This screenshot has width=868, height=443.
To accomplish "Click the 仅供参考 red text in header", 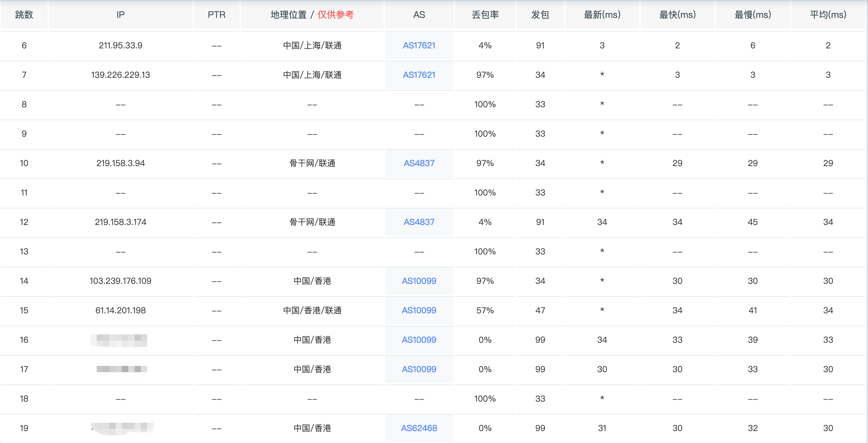I will tap(336, 15).
